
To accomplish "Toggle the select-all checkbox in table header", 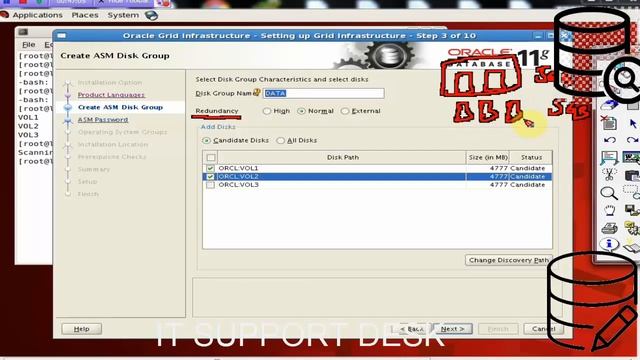I will [211, 158].
